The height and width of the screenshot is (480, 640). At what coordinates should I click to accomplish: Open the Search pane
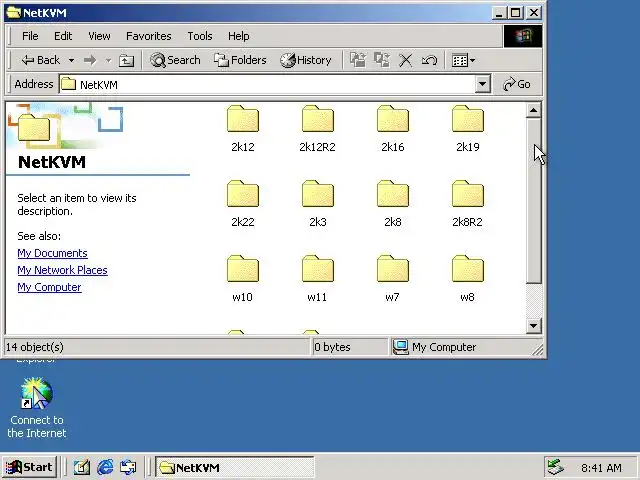point(175,60)
